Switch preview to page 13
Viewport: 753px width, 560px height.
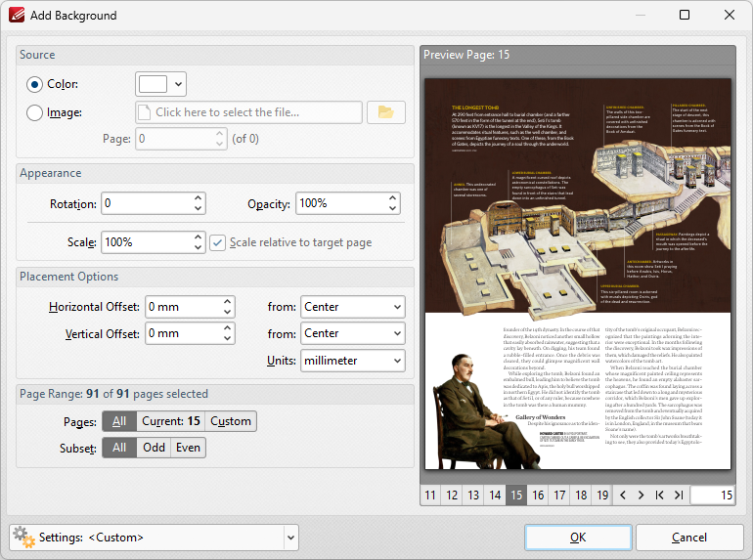pos(473,495)
